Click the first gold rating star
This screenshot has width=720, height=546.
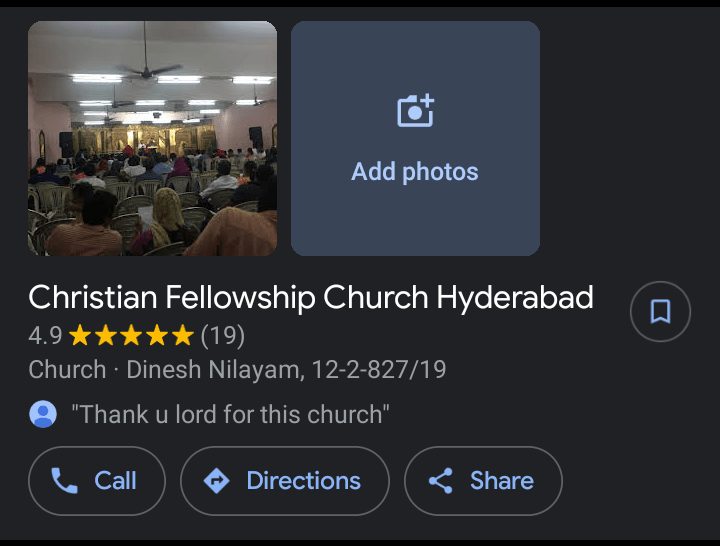[80, 334]
